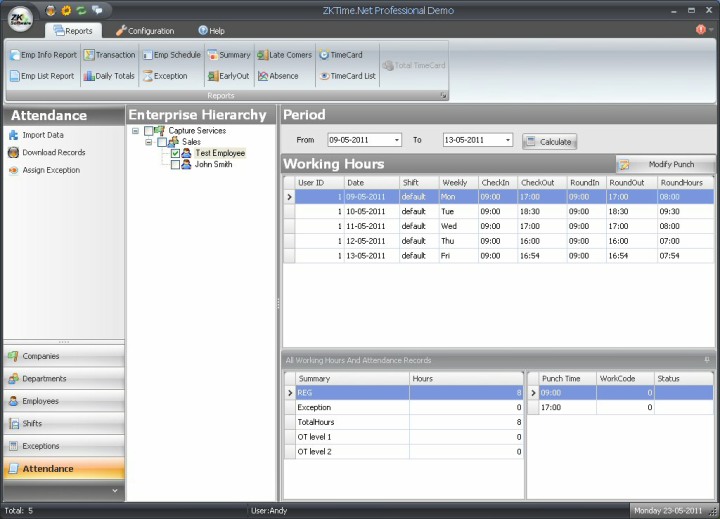The width and height of the screenshot is (720, 519).
Task: Sort by the RoundHours column header
Action: click(x=685, y=183)
